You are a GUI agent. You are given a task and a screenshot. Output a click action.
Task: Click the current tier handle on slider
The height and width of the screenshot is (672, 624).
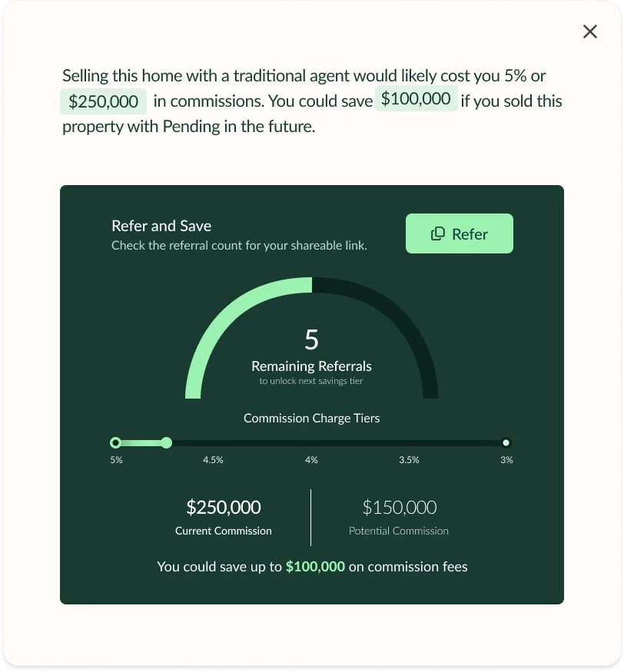coord(166,442)
